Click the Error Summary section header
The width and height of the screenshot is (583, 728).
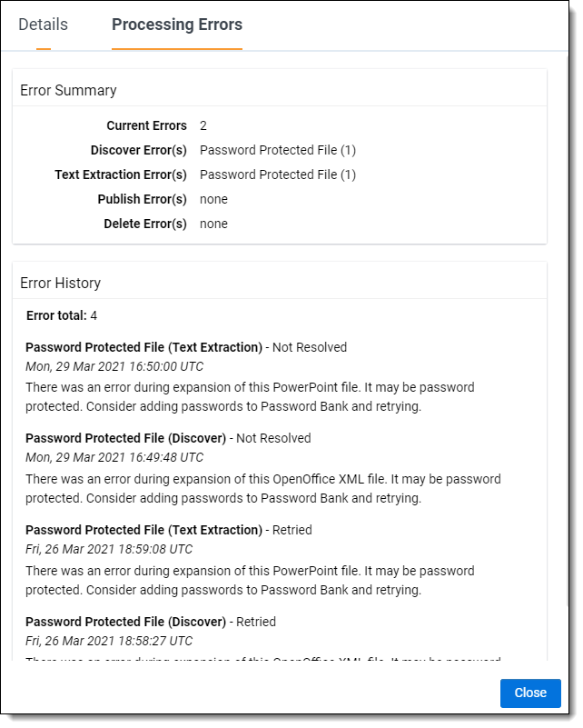pyautogui.click(x=68, y=90)
